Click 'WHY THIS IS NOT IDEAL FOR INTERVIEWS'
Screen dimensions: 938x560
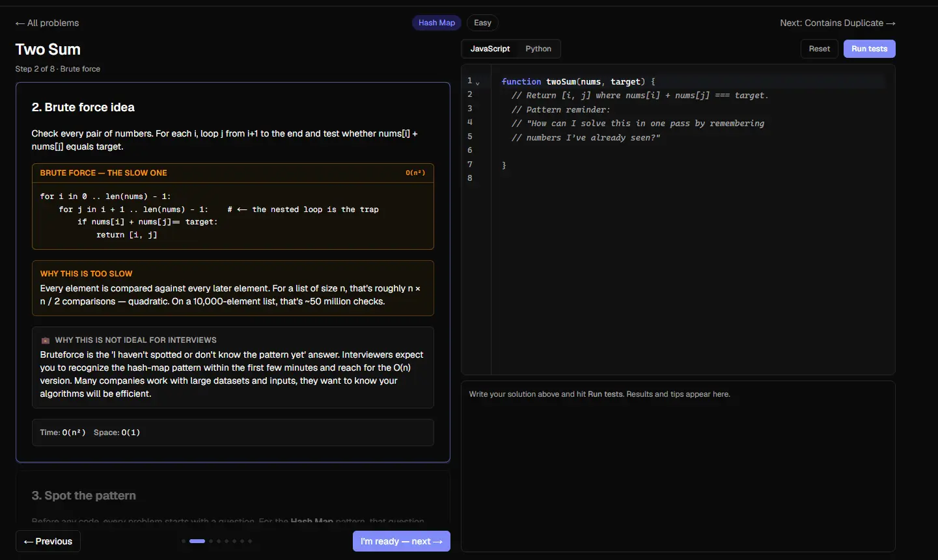pos(136,340)
